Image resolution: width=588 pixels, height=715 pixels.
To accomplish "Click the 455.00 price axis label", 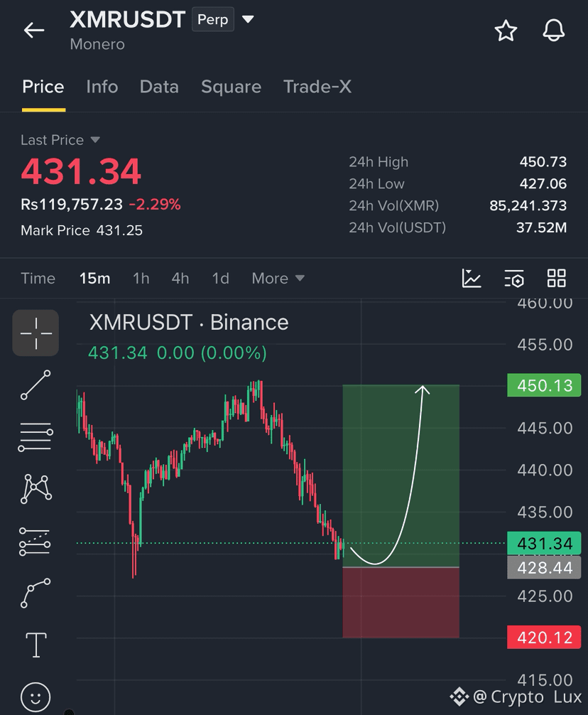I will (x=545, y=344).
